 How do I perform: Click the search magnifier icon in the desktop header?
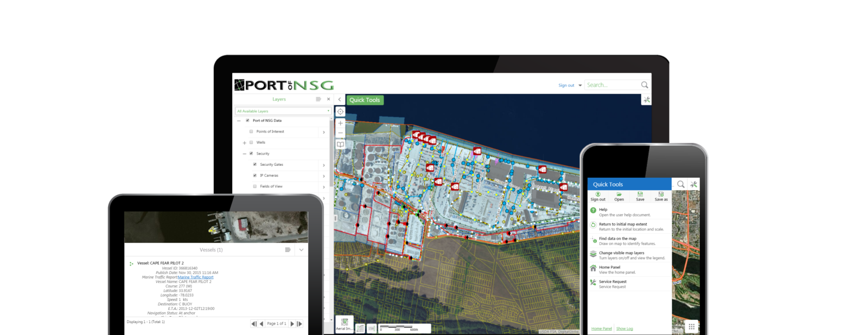tap(644, 85)
